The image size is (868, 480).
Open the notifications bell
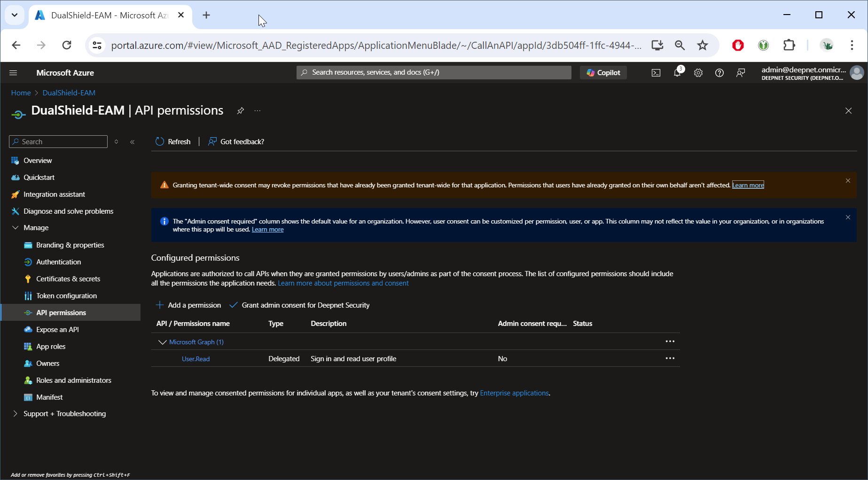coord(677,73)
